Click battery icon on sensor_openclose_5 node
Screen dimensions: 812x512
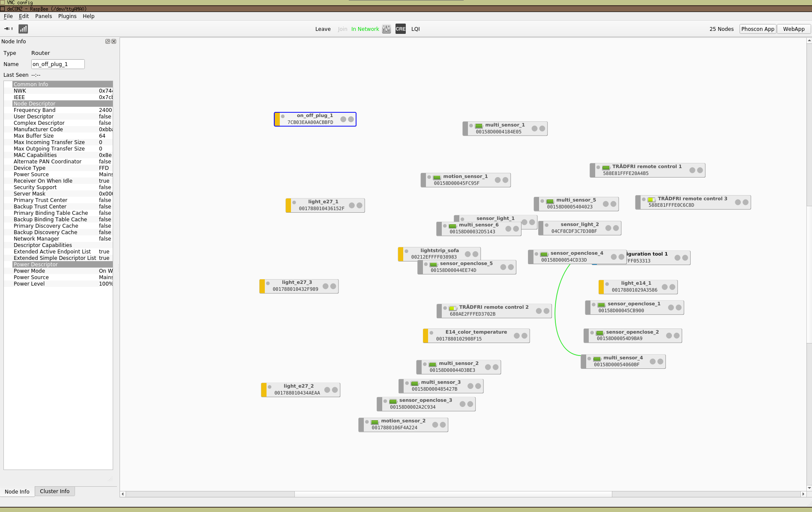point(434,264)
